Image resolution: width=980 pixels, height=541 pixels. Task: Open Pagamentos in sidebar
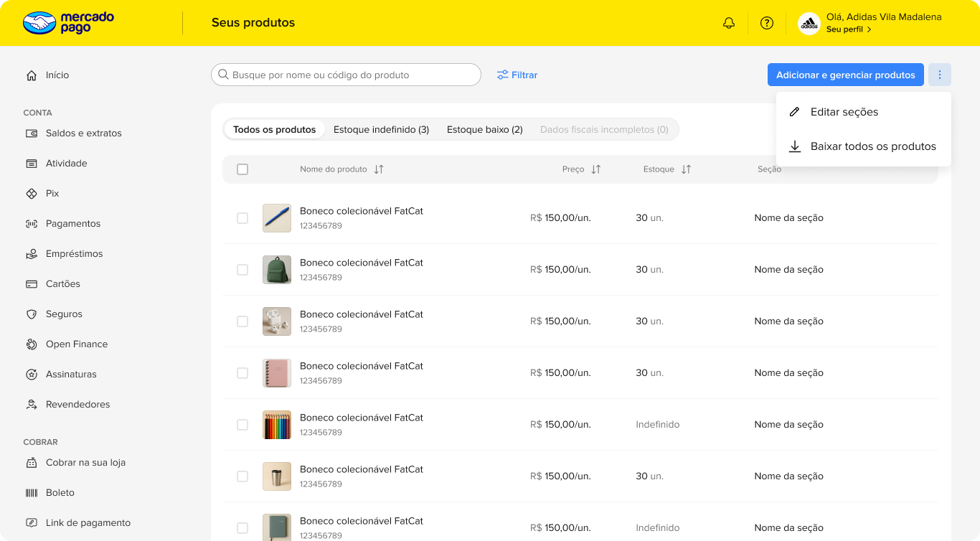(x=73, y=224)
